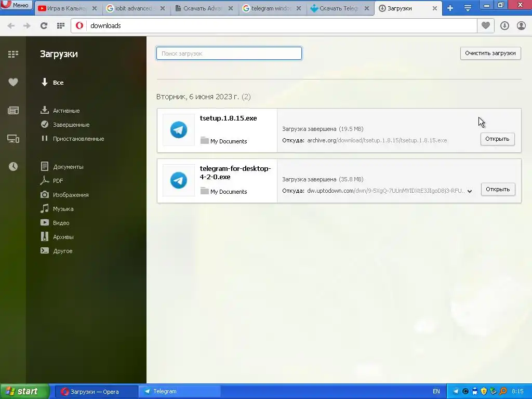
Task: Filter by Завершенные downloads
Action: [65, 125]
